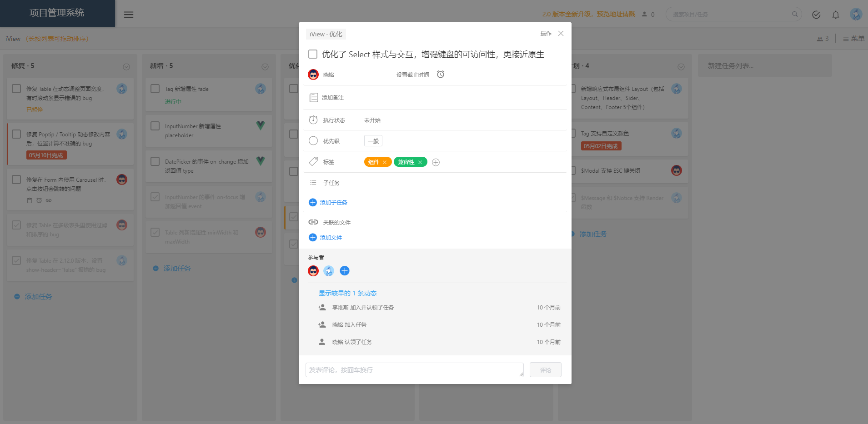Click the subtask list icon
This screenshot has height=424, width=868.
coord(313,183)
